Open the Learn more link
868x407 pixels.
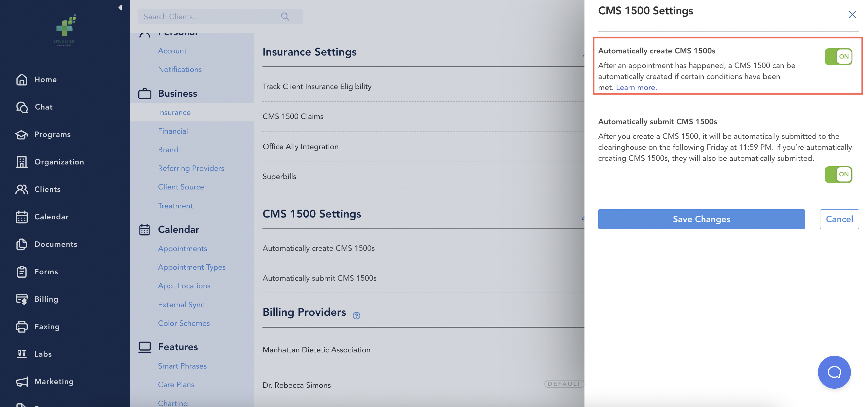coord(635,87)
